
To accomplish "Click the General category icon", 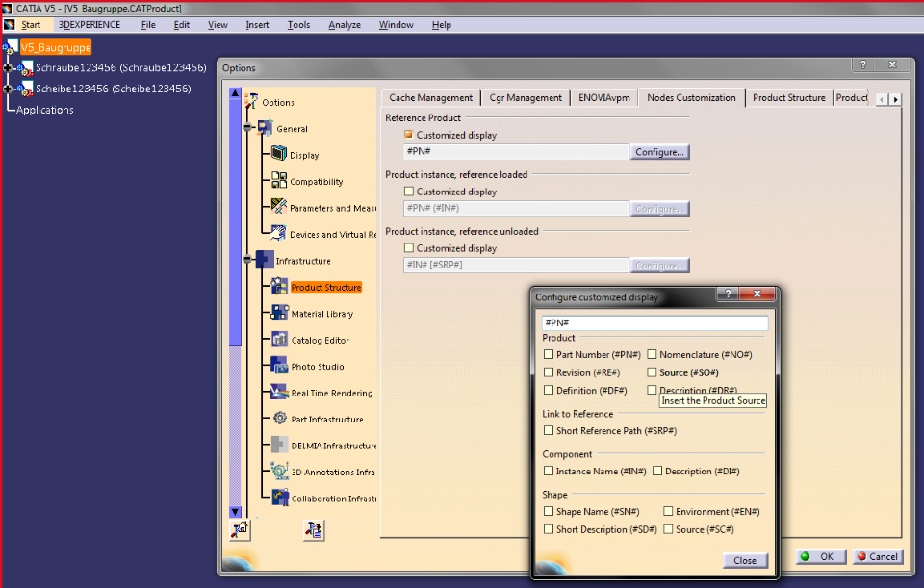I will pyautogui.click(x=266, y=127).
